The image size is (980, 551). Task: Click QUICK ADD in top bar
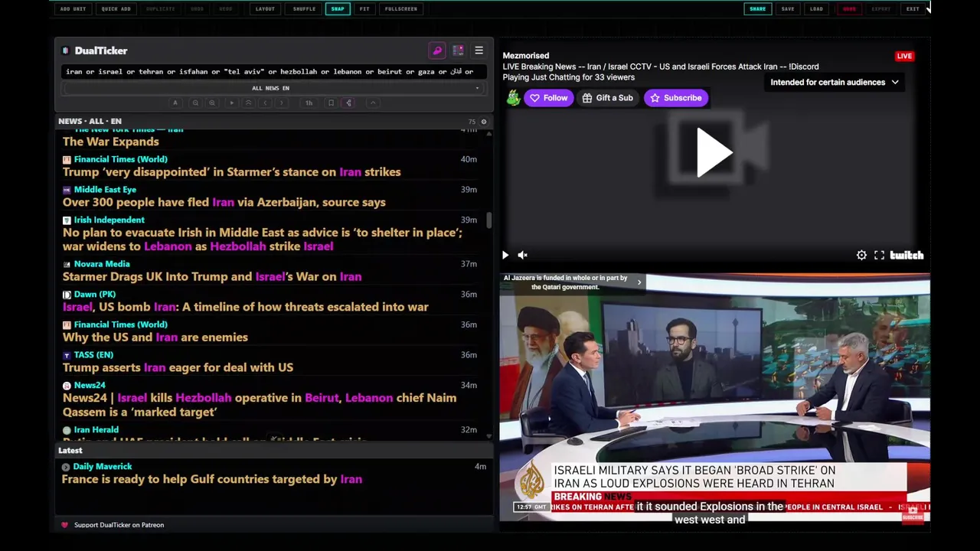(x=116, y=8)
